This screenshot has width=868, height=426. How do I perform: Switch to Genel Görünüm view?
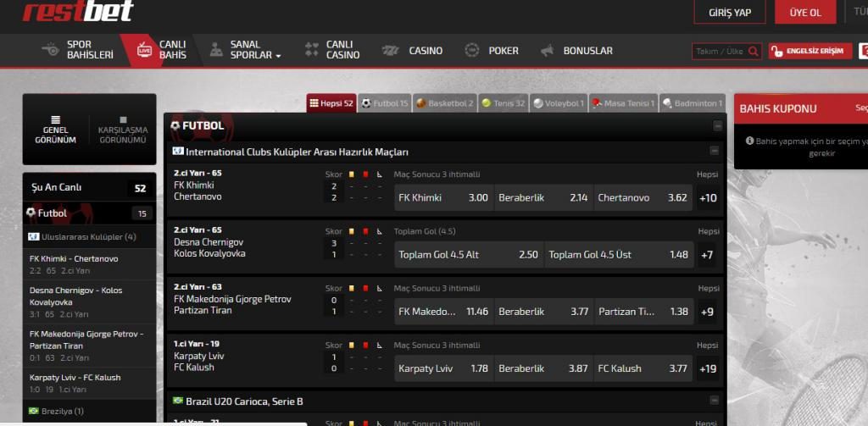(x=55, y=130)
